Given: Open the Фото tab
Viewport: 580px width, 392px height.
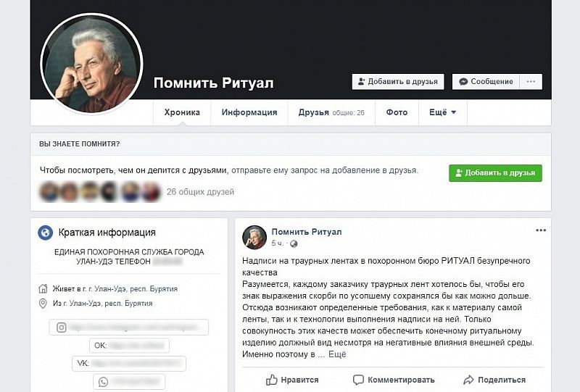Looking at the screenshot, I should 397,112.
